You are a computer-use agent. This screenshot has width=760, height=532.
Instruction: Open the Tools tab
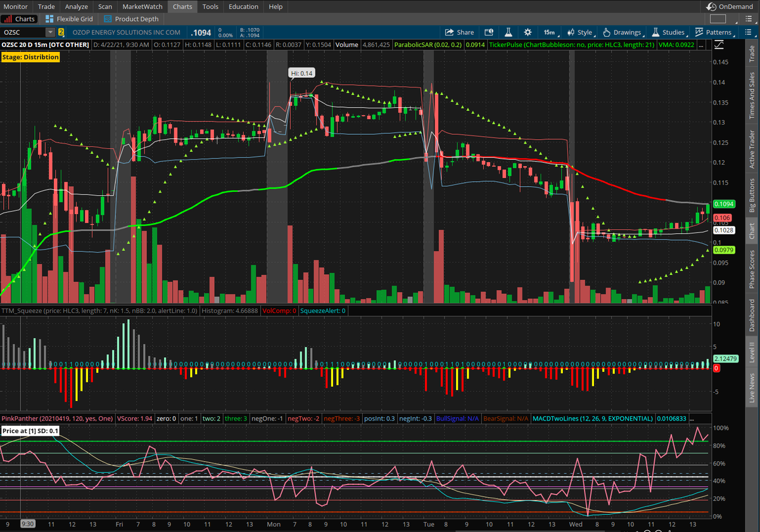210,6
